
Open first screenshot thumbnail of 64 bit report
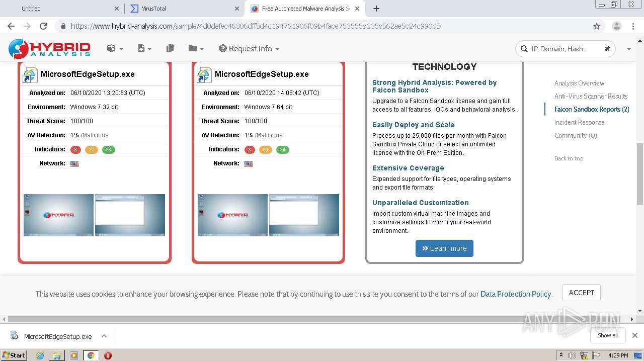pos(232,215)
